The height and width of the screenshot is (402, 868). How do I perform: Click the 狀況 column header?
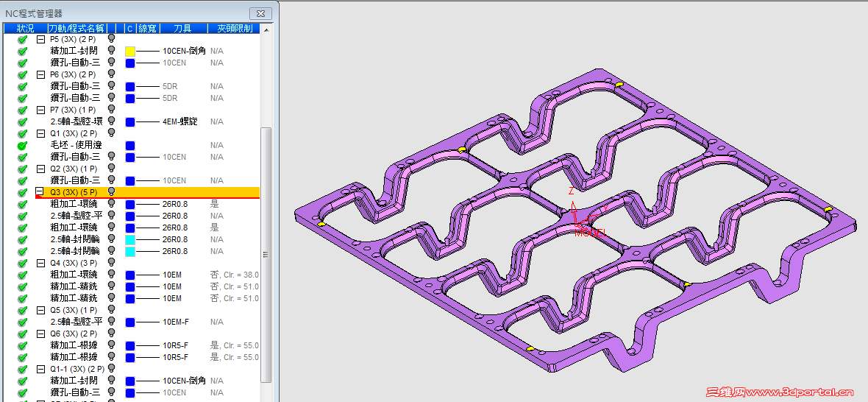coord(25,28)
